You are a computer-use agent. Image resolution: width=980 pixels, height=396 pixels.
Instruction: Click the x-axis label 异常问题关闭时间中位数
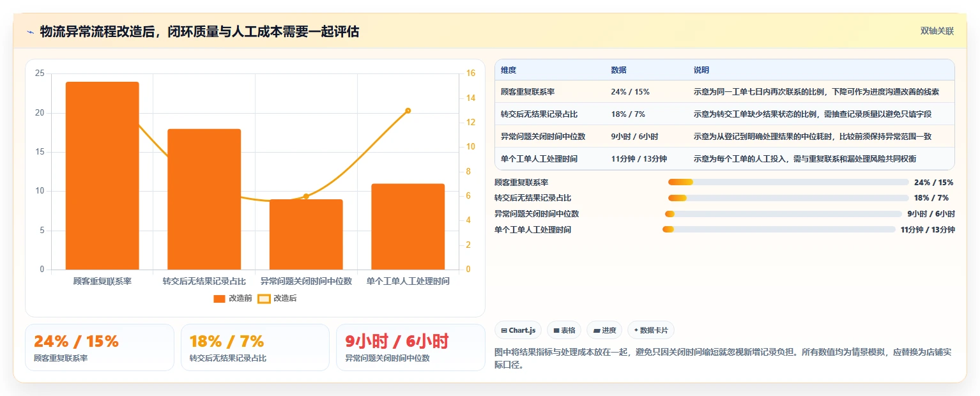[306, 281]
